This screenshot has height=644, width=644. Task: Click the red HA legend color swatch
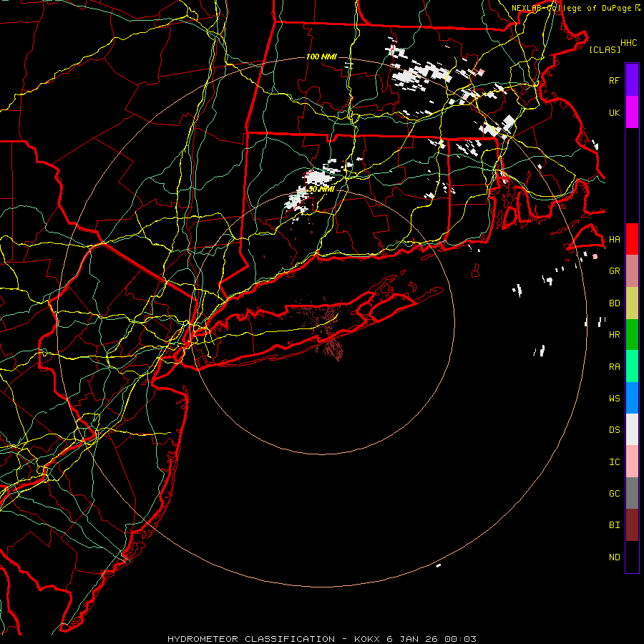[x=632, y=239]
